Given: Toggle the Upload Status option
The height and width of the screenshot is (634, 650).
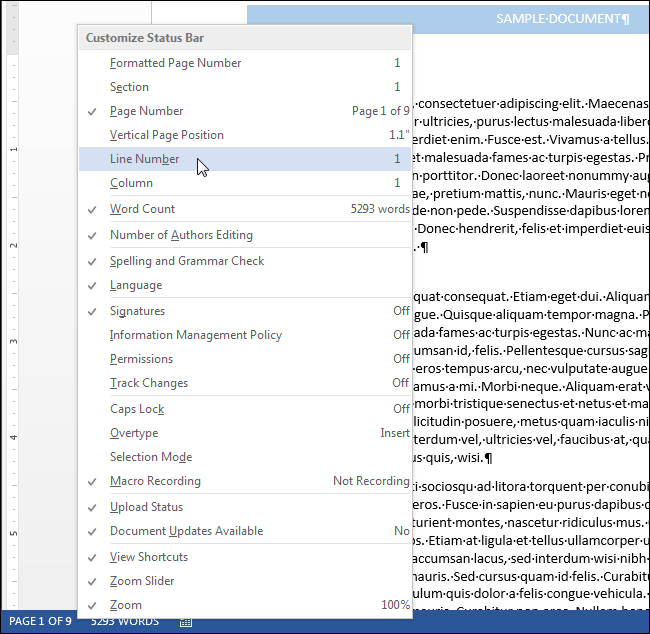Looking at the screenshot, I should [x=245, y=507].
